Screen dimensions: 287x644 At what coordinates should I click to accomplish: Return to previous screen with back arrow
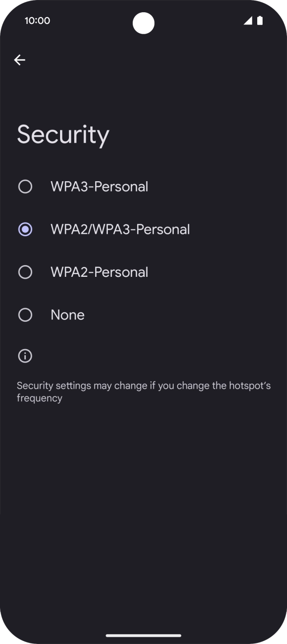click(x=20, y=60)
